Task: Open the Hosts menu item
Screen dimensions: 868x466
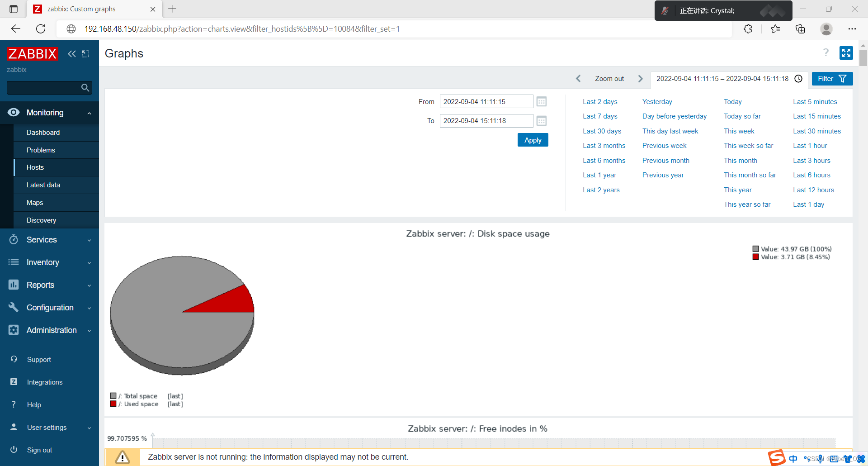Action: (x=56, y=167)
